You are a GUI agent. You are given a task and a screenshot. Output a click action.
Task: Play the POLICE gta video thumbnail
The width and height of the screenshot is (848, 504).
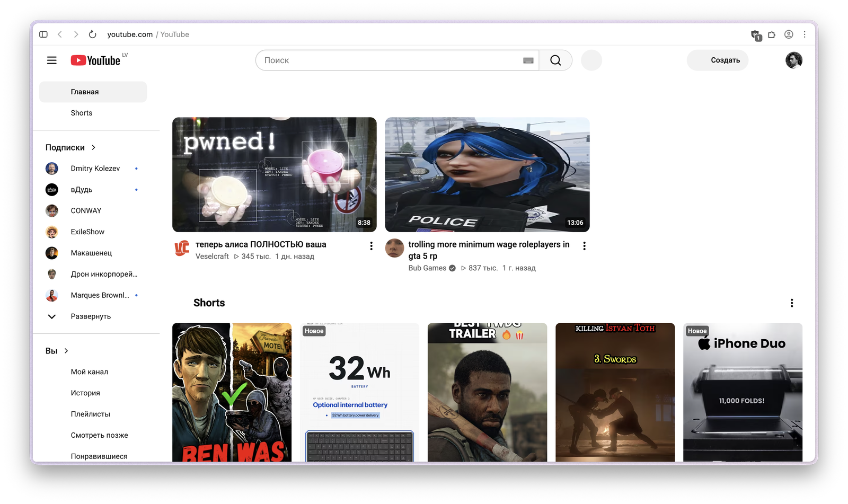point(487,174)
